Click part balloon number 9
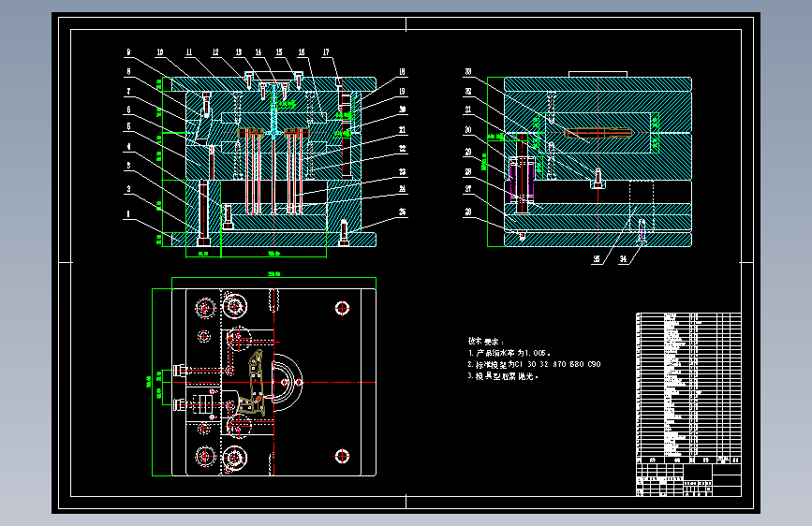The width and height of the screenshot is (812, 526). (x=128, y=52)
